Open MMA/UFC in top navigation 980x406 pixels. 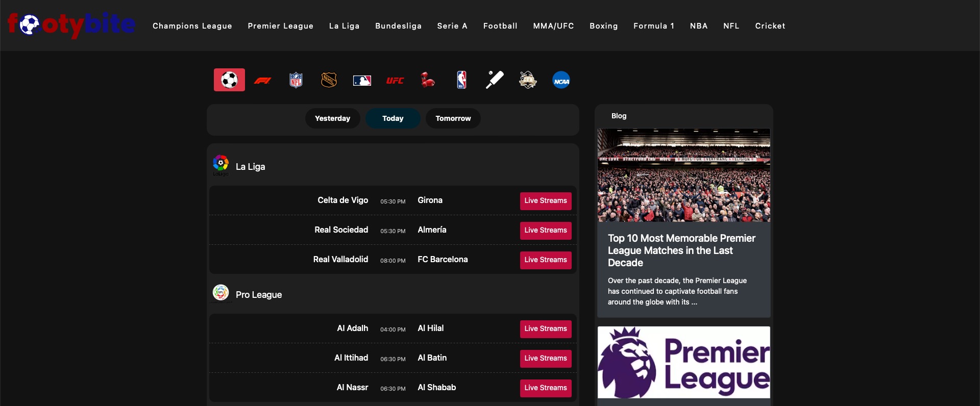(553, 26)
